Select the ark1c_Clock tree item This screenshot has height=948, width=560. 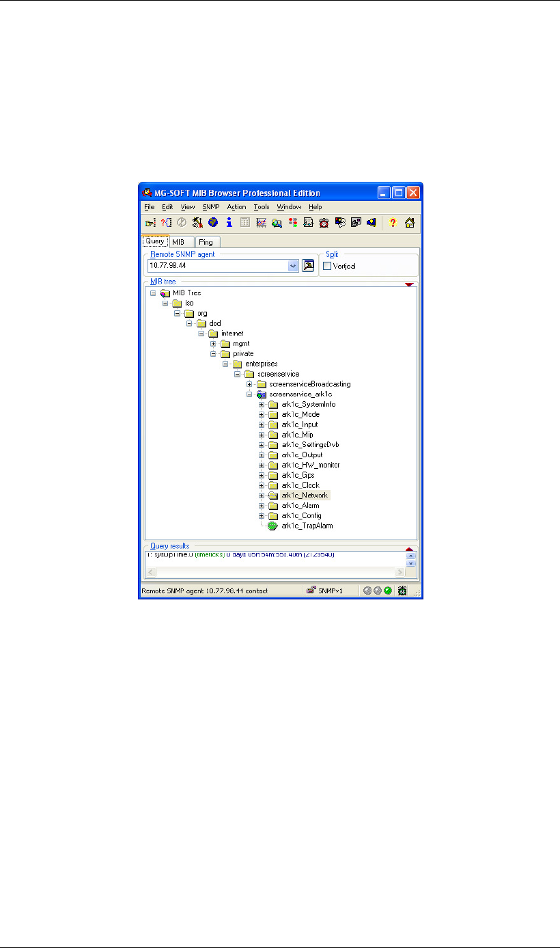click(300, 485)
